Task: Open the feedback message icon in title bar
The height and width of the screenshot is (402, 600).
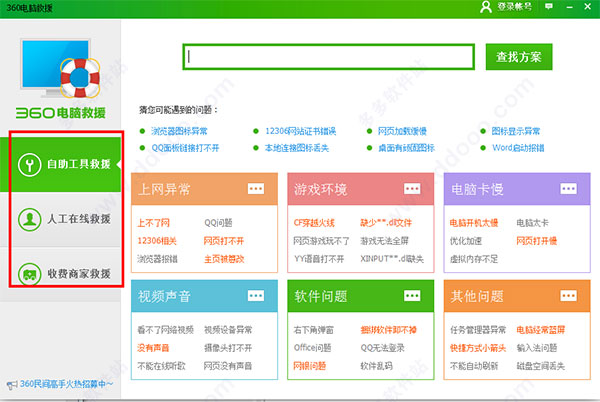Action: point(549,7)
